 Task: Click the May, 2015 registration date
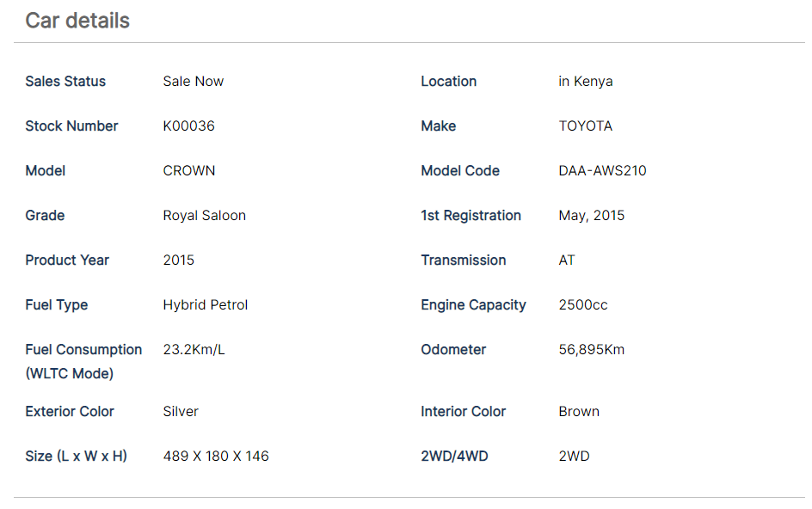click(x=591, y=216)
